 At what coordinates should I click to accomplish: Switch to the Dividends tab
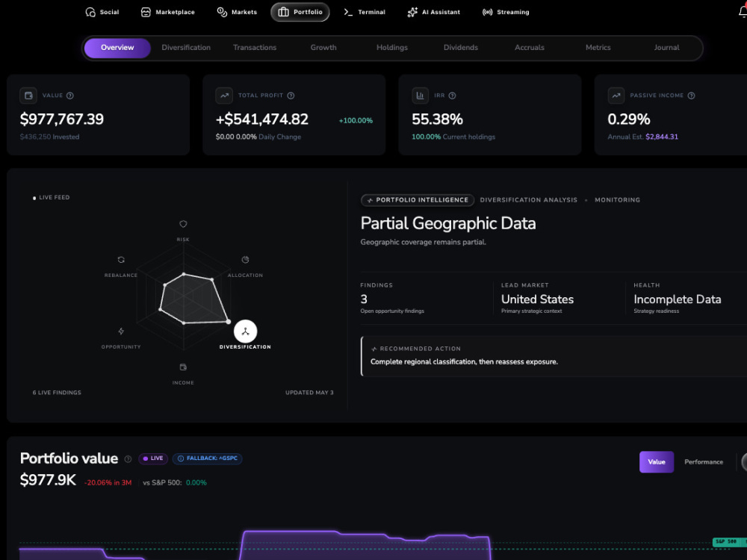click(461, 48)
